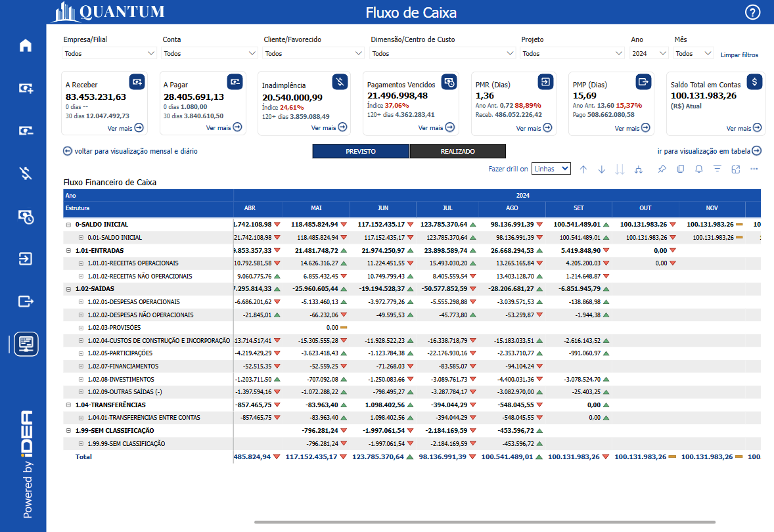Image resolution: width=774 pixels, height=532 pixels.
Task: Click the copy visual icon
Action: (680, 169)
